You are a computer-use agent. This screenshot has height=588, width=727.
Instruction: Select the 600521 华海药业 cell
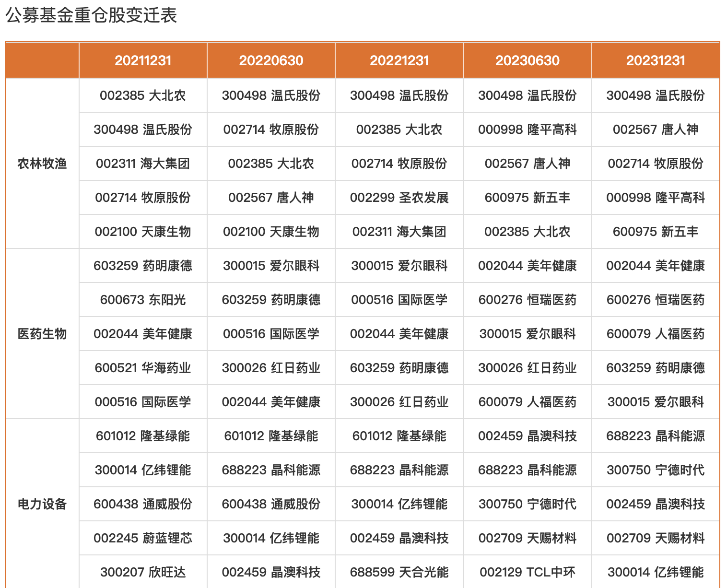click(143, 368)
